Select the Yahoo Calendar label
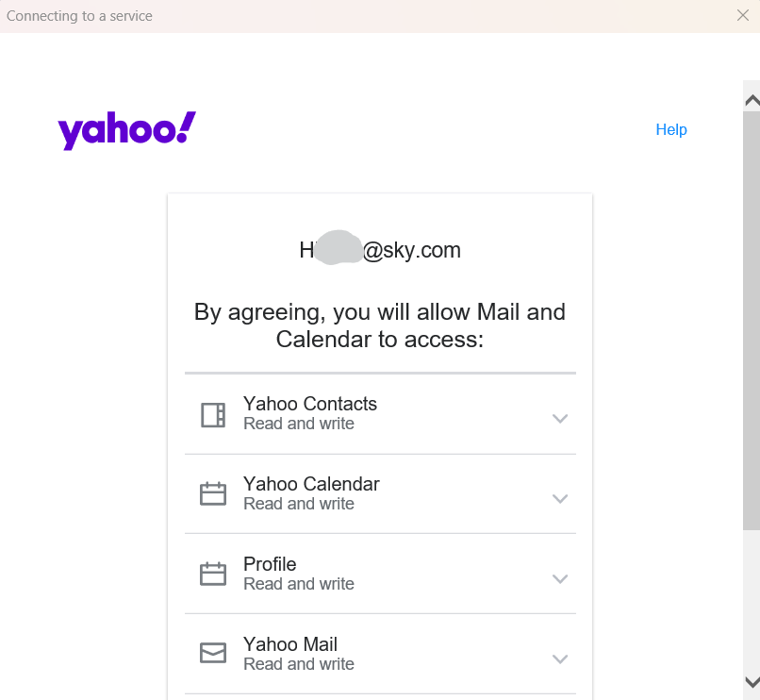The height and width of the screenshot is (700, 760). pos(311,484)
